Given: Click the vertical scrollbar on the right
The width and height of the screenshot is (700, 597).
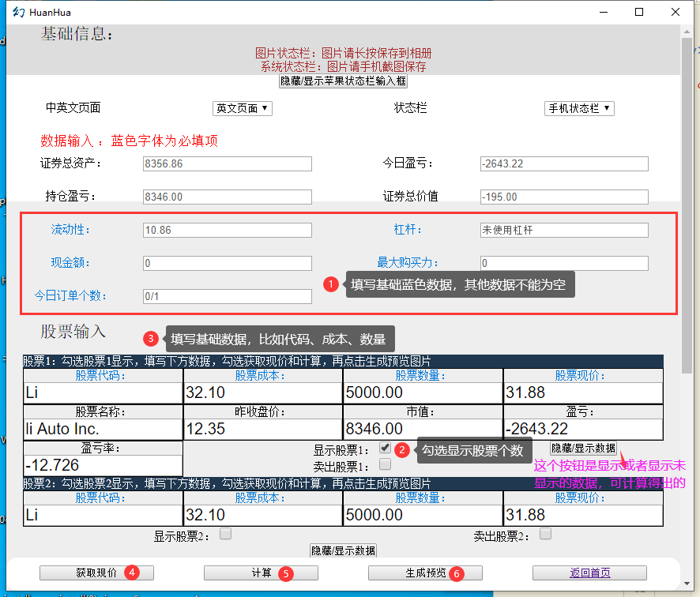Looking at the screenshot, I should [x=687, y=237].
